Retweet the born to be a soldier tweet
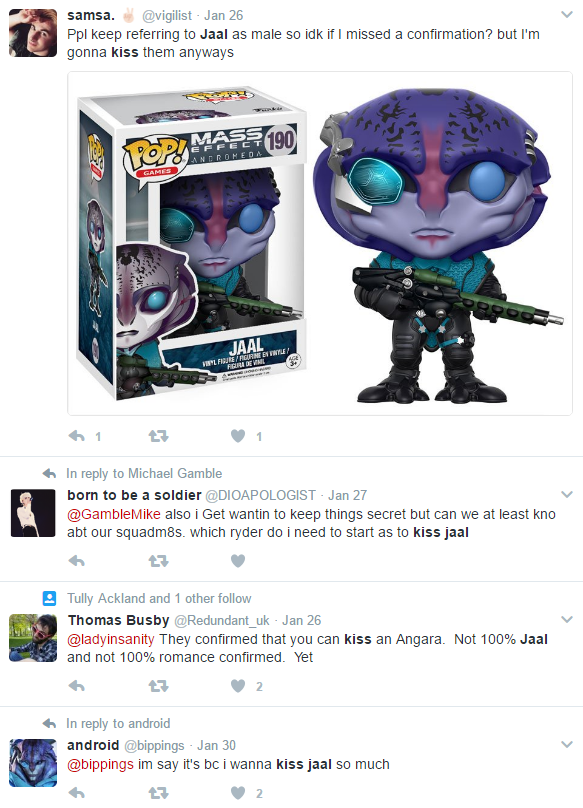Image resolution: width=583 pixels, height=808 pixels. tap(158, 561)
